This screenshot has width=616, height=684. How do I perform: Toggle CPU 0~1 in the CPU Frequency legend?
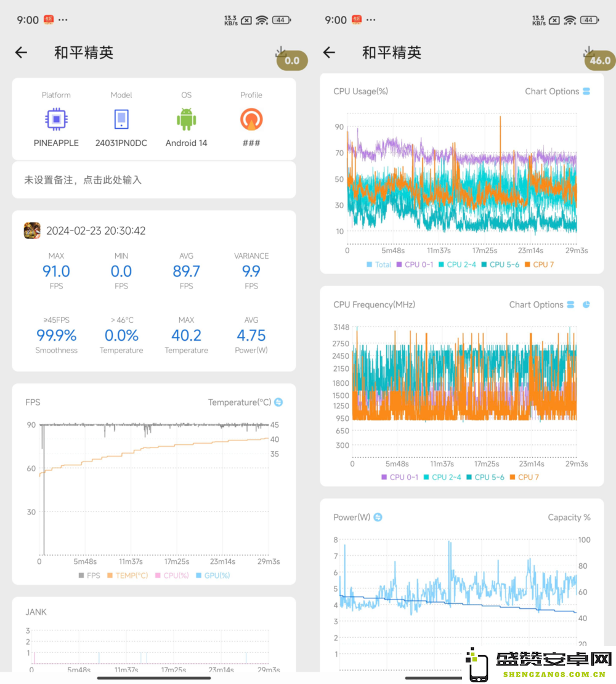click(400, 477)
